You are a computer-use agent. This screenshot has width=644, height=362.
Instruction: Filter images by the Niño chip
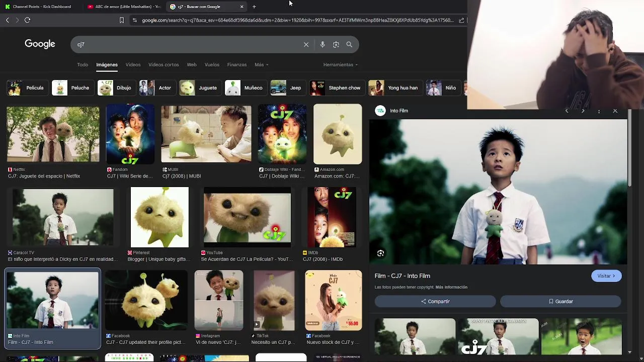pyautogui.click(x=443, y=87)
